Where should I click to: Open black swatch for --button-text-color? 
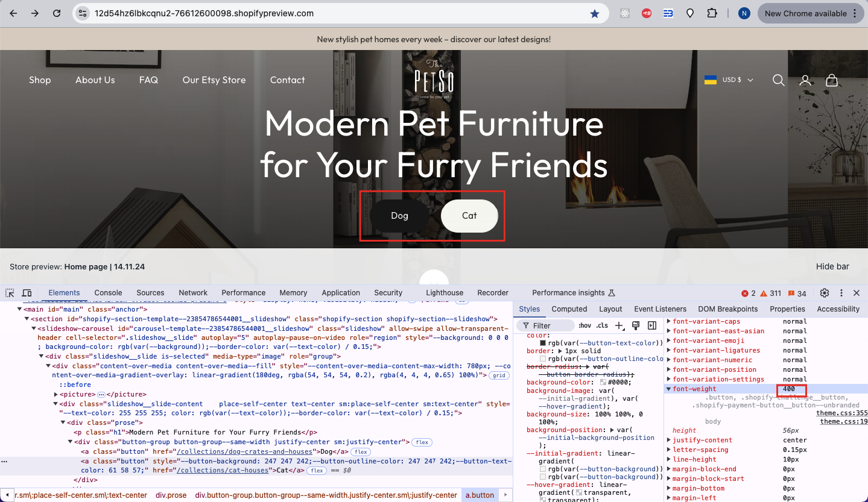(x=543, y=343)
